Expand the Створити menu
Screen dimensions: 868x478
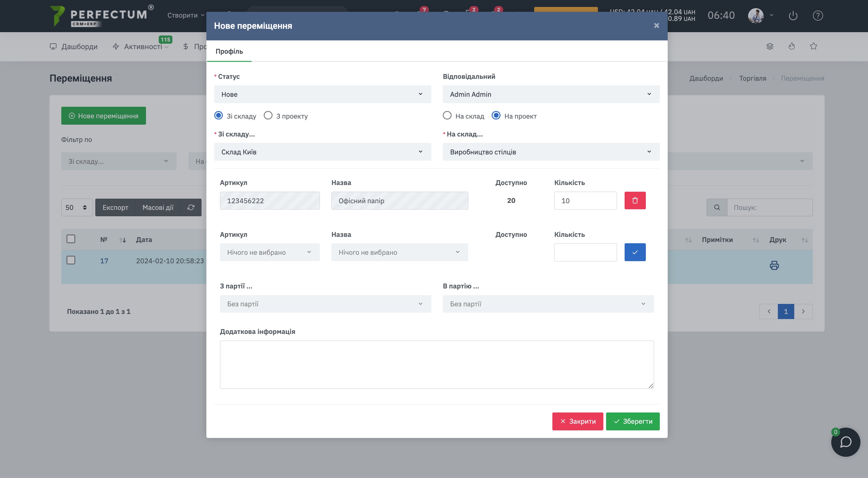coord(186,15)
